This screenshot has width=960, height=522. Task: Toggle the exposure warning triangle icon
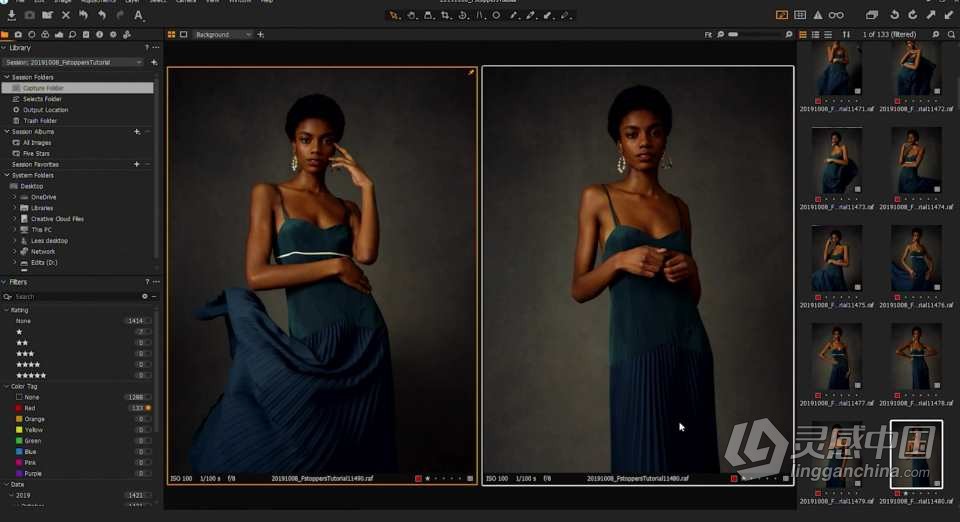click(818, 15)
